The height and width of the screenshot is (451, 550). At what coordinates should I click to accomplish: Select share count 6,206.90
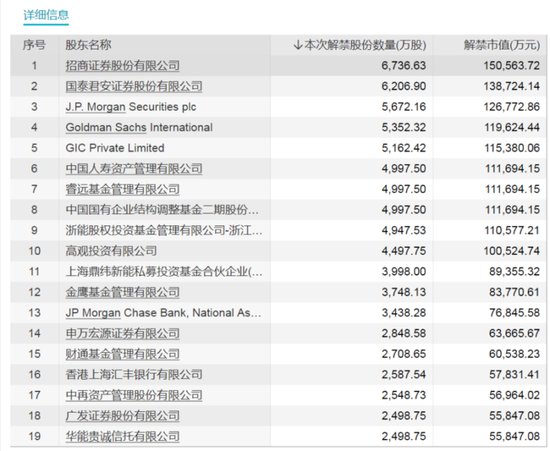(x=404, y=86)
